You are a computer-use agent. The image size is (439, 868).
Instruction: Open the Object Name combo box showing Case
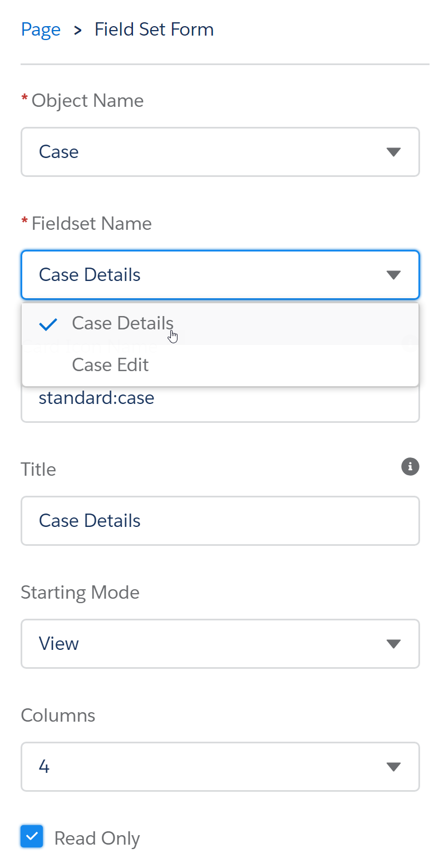(x=211, y=152)
